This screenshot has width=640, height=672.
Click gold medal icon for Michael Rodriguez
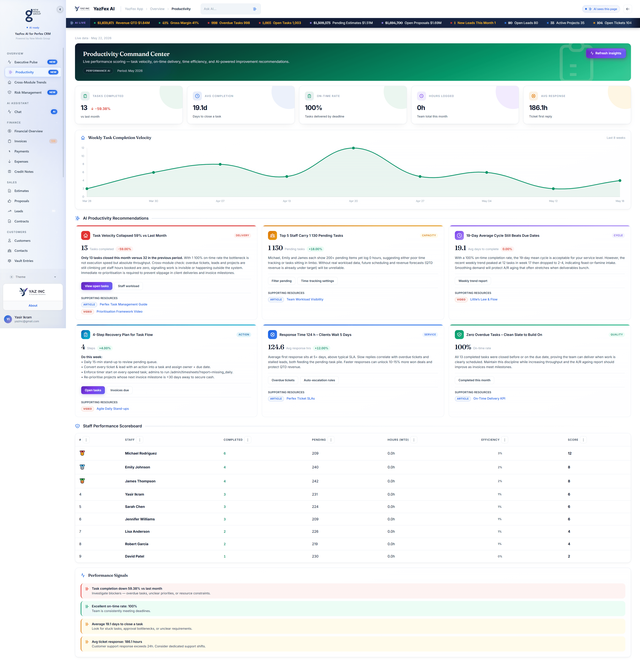point(82,453)
